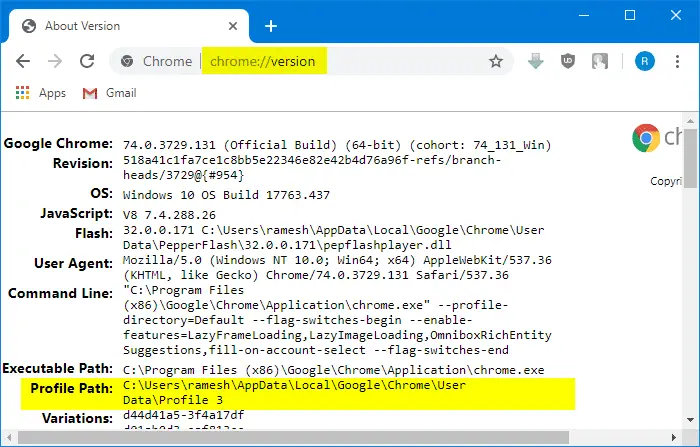The height and width of the screenshot is (447, 700).
Task: Bookmark this page with the star icon
Action: 496,61
